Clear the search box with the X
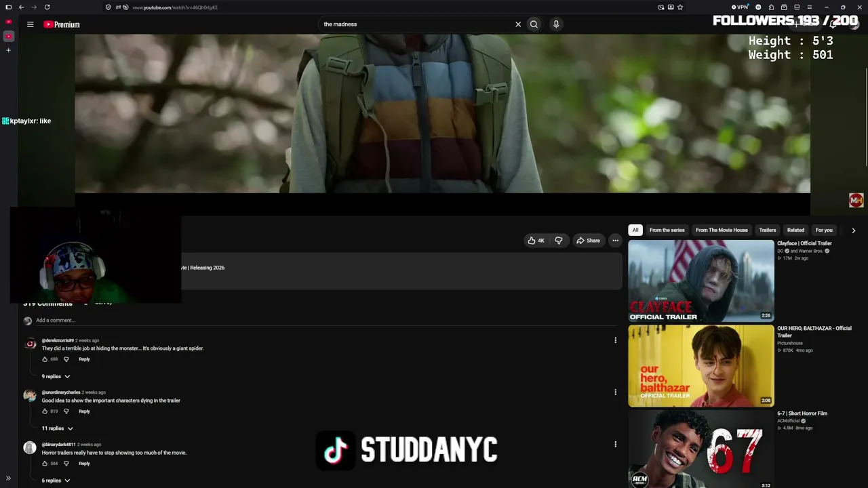The image size is (868, 488). [518, 24]
